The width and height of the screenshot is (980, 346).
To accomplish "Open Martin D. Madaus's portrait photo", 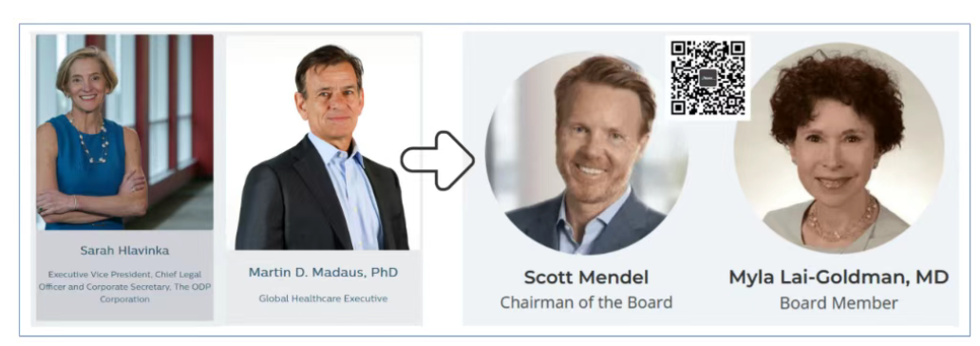I will (323, 144).
